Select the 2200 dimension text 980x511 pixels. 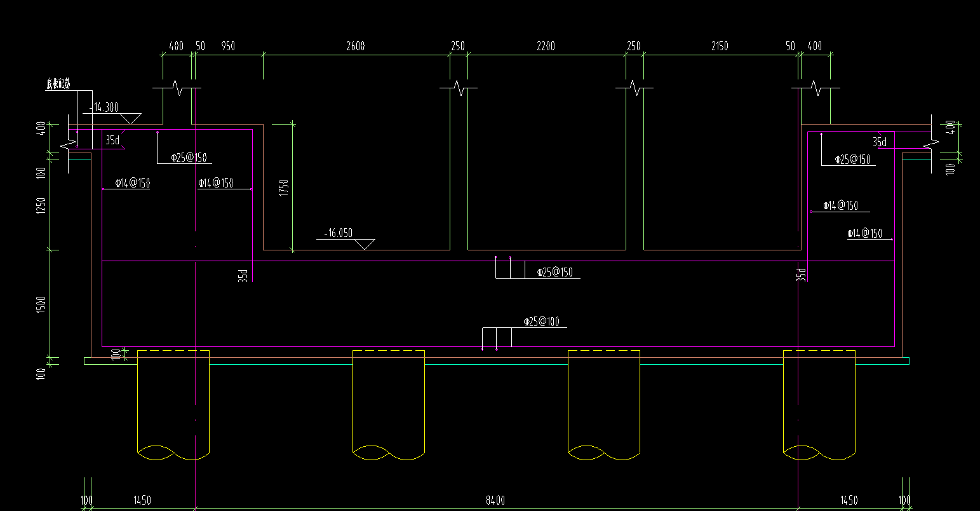click(546, 46)
